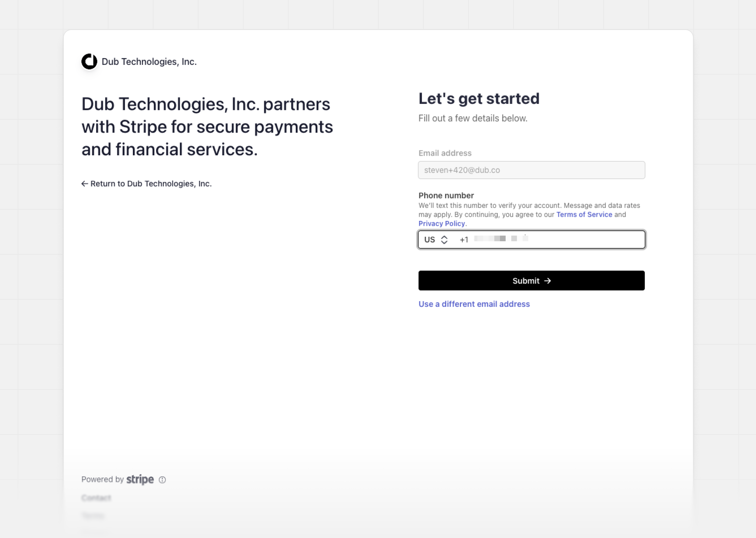Viewport: 756px width, 538px height.
Task: Click the 'Phone number' label
Action: tap(446, 195)
